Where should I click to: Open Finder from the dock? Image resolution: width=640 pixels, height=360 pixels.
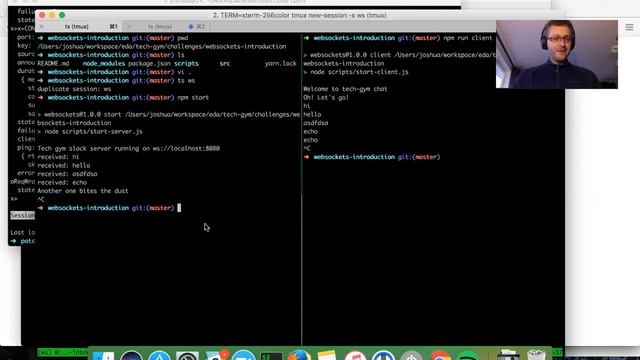(103, 356)
